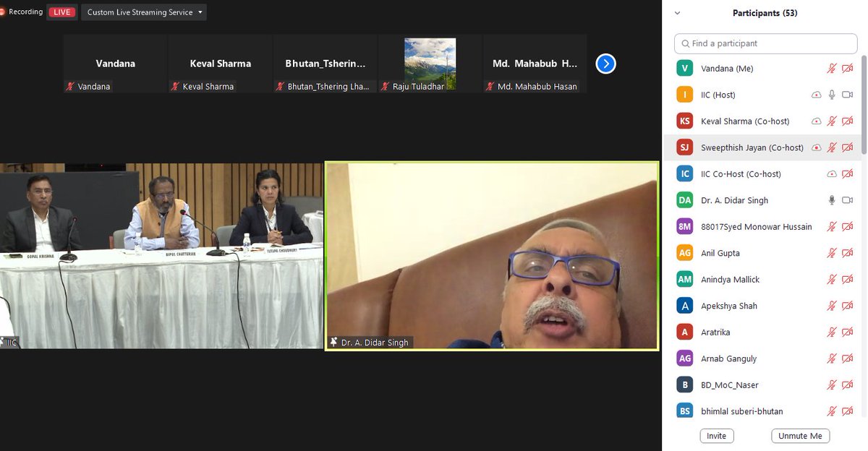Select Raju Tuladhar's mountain picture tile
This screenshot has height=451, width=868.
coord(430,64)
